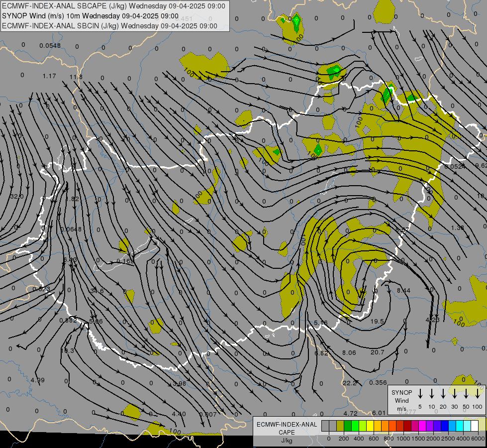Click the '1000' tick label on CAPE scale

(x=403, y=439)
